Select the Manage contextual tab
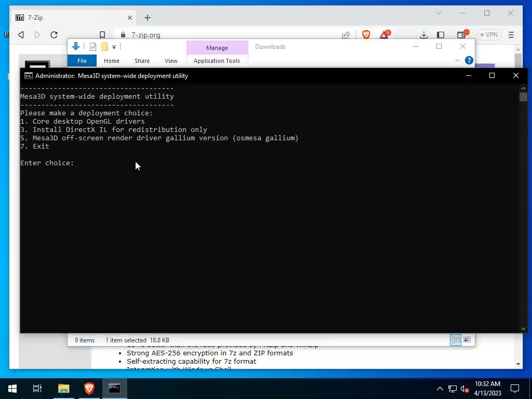The image size is (532, 399). (x=217, y=48)
